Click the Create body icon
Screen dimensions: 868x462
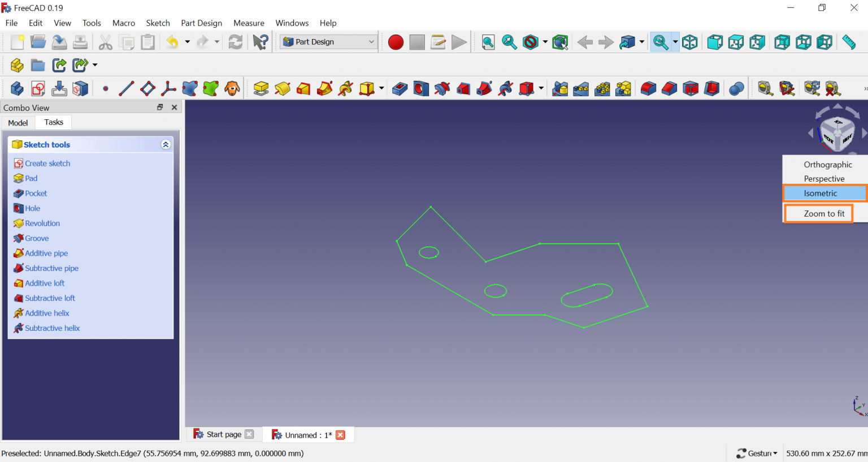(x=17, y=89)
